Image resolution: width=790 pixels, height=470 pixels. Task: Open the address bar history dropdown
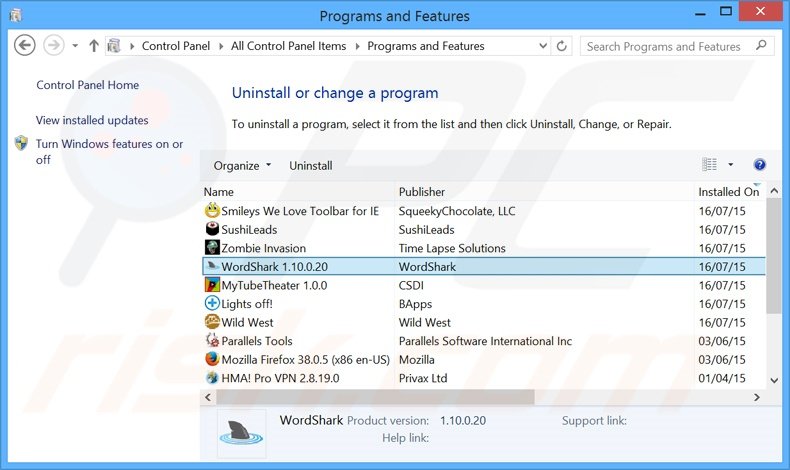[543, 46]
